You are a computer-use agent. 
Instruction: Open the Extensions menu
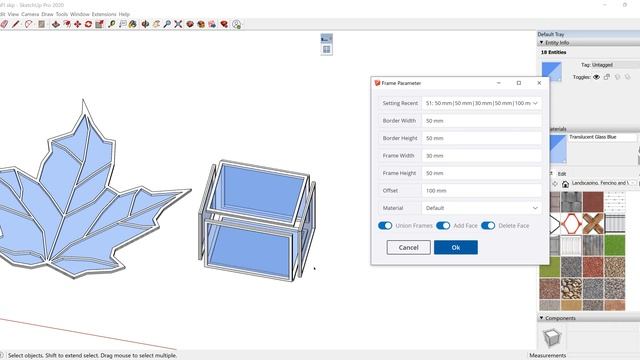pyautogui.click(x=104, y=14)
